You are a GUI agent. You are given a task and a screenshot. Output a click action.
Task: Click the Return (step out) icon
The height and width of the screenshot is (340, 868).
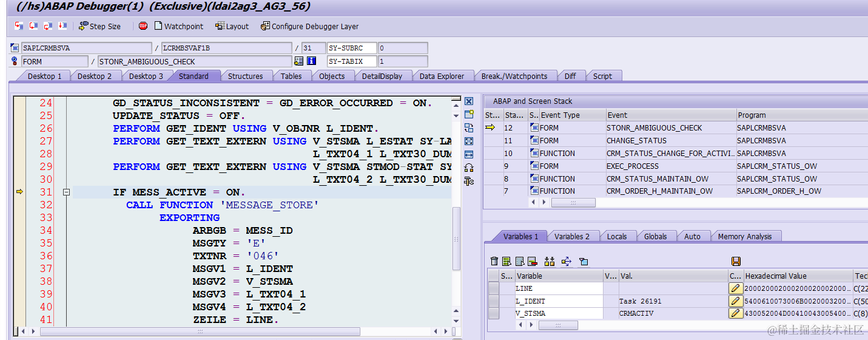49,26
